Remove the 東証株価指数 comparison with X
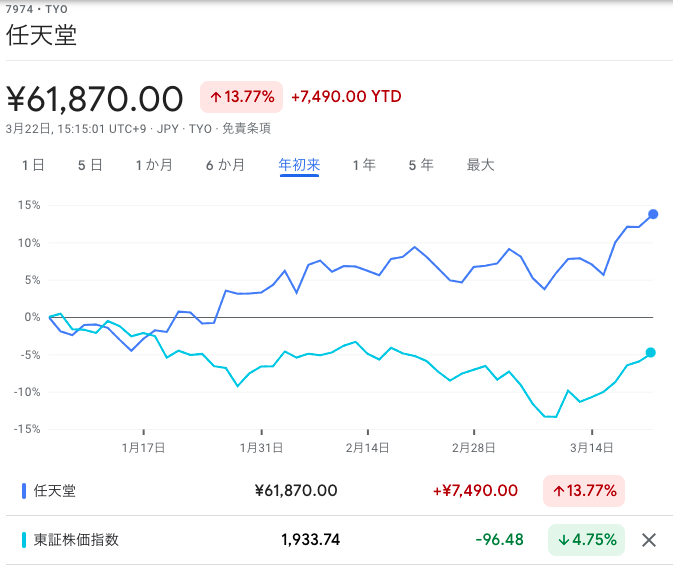 click(x=649, y=540)
